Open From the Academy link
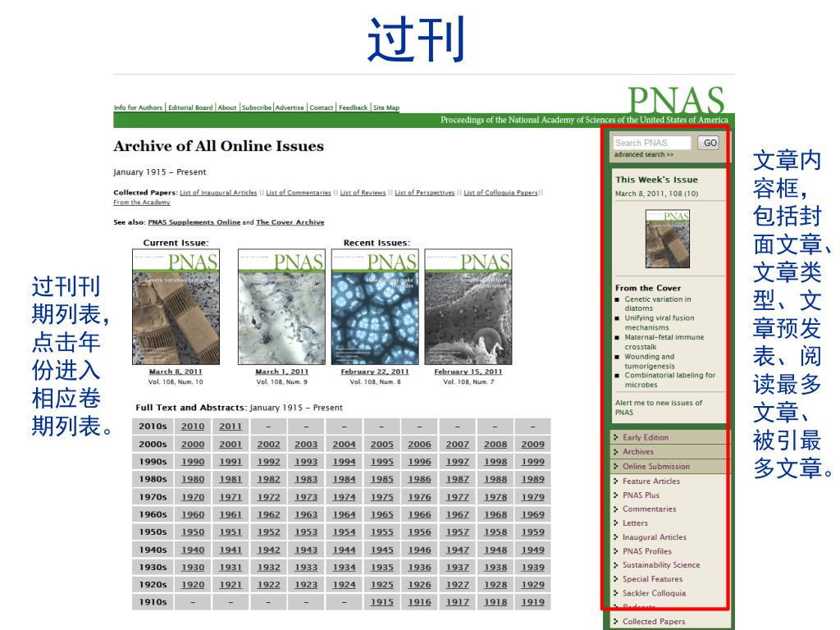Screen dimensions: 840x630 142,203
